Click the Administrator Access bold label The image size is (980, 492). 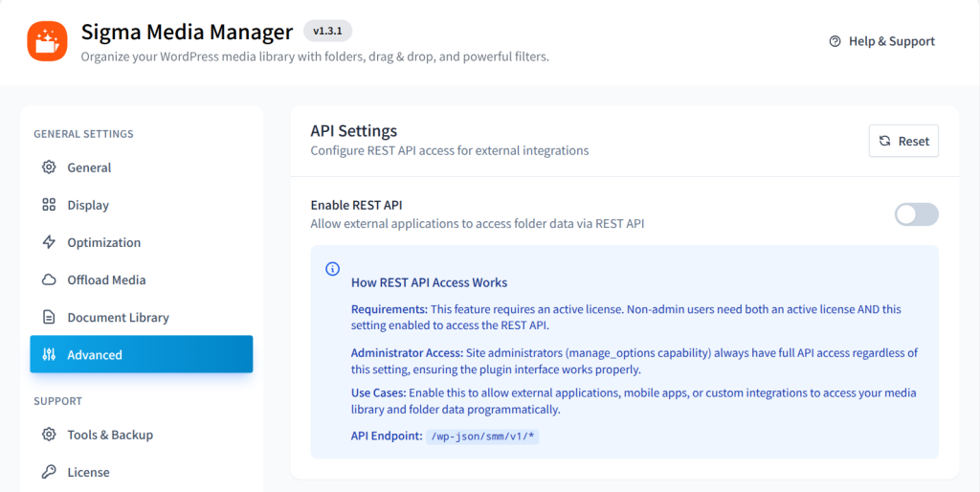coord(406,352)
